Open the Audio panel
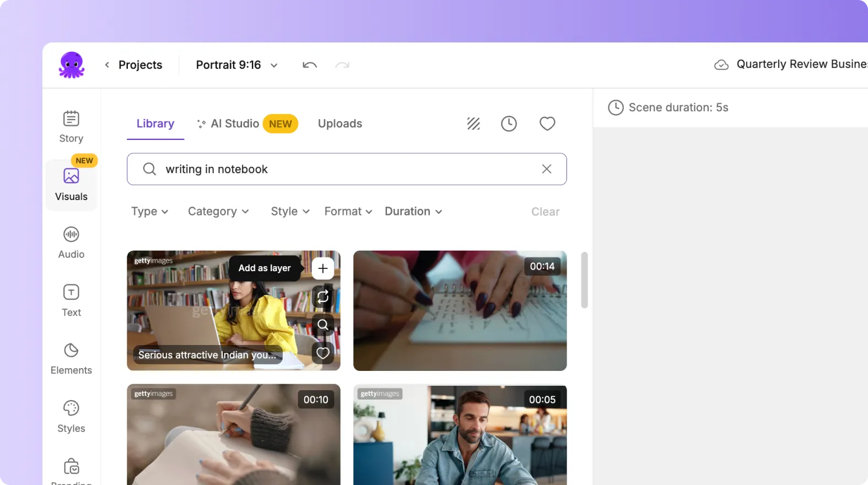 [x=71, y=242]
